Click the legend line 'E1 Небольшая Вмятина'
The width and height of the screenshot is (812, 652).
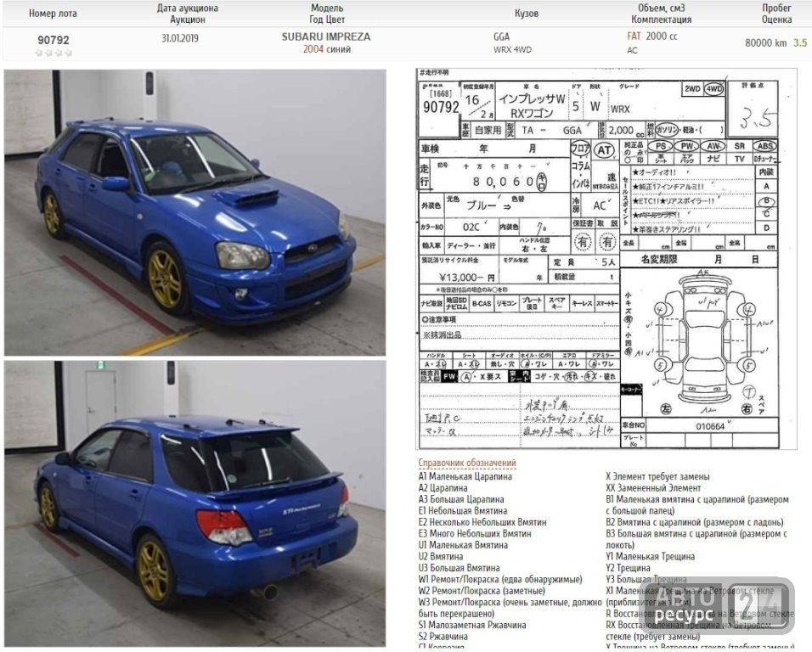462,511
